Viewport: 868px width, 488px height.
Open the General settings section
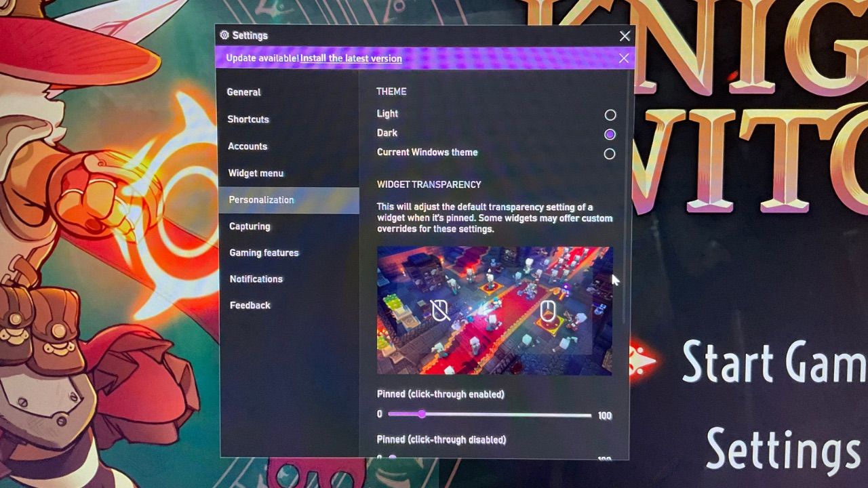[x=244, y=92]
